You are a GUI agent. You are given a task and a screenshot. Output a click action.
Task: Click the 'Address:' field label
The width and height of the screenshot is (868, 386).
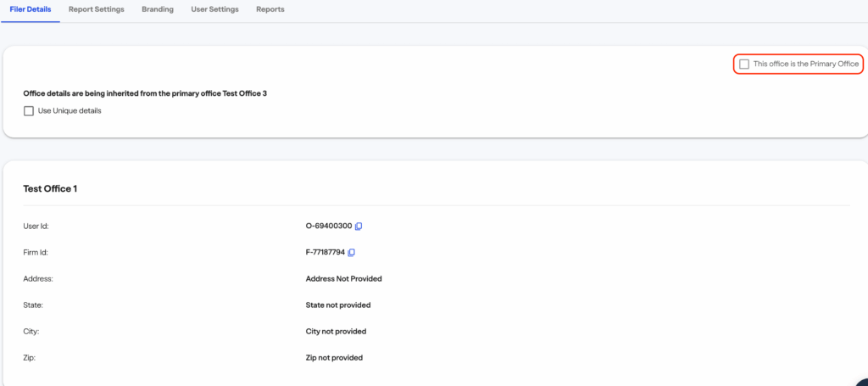38,278
